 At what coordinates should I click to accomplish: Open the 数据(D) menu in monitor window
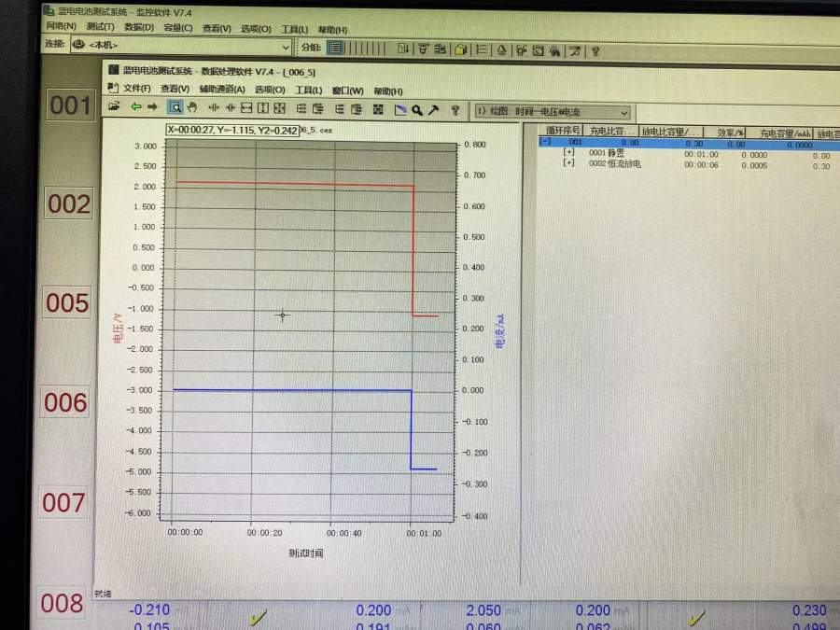(139, 27)
